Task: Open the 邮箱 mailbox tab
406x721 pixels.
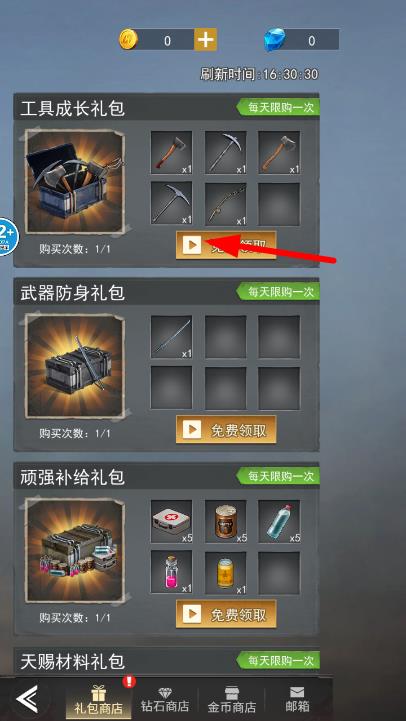Action: tap(297, 699)
